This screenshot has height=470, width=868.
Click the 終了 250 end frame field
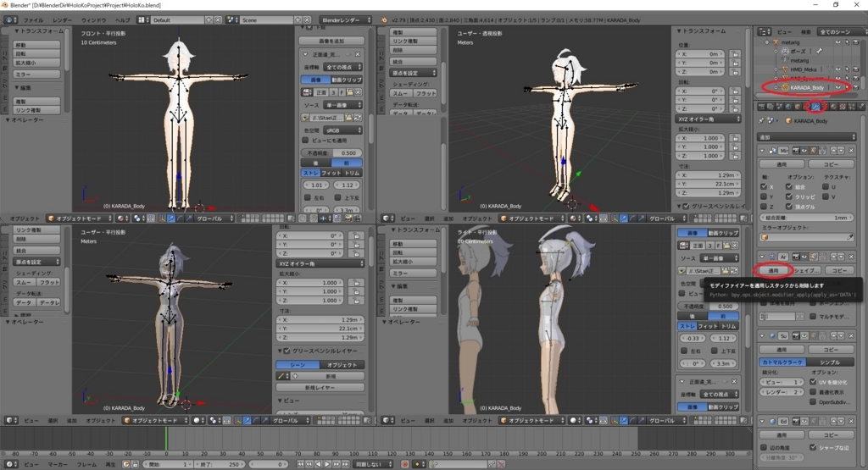pos(220,464)
